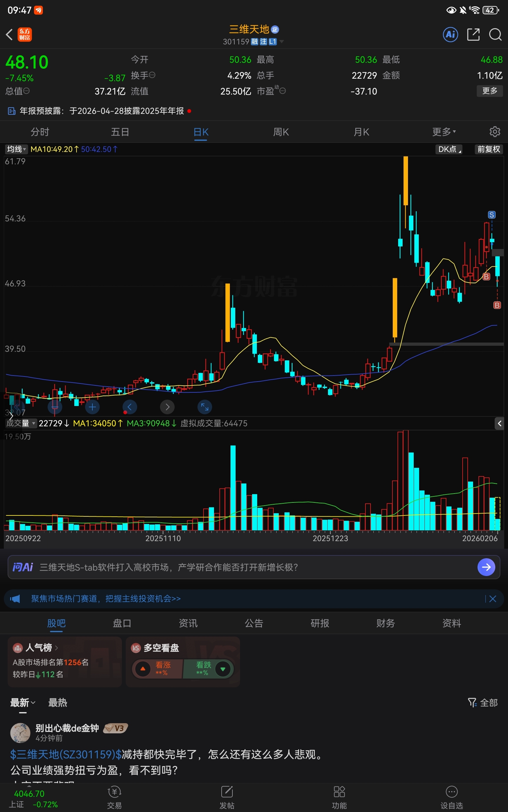Screen dimensions: 508x812
Task: Tap the 企 badge beside 三维天地
Action: pyautogui.click(x=275, y=29)
